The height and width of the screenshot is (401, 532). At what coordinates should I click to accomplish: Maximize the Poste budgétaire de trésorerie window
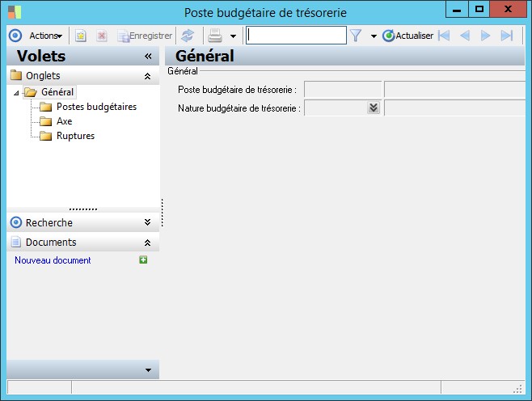click(479, 9)
